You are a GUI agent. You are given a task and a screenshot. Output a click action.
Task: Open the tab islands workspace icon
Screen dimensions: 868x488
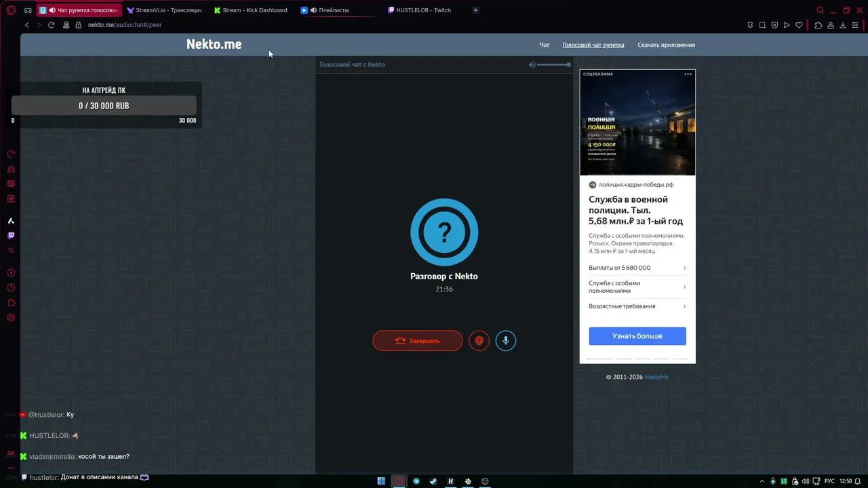click(x=28, y=10)
